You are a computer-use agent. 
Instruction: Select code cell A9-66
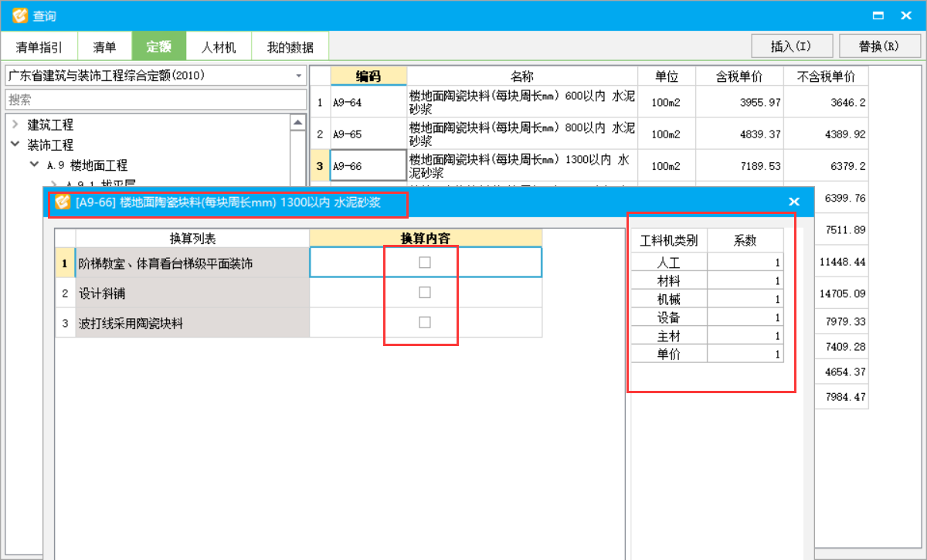(x=368, y=165)
